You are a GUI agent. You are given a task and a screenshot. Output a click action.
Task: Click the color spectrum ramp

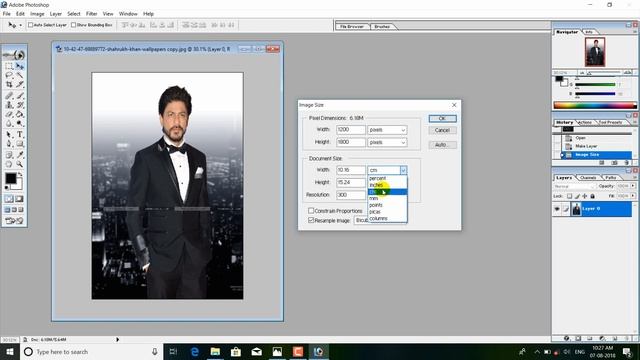595,105
